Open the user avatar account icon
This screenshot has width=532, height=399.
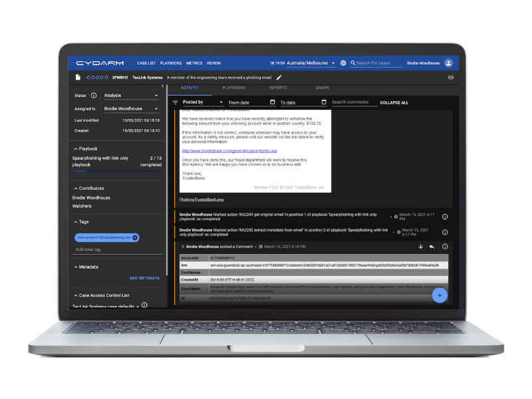click(x=448, y=63)
